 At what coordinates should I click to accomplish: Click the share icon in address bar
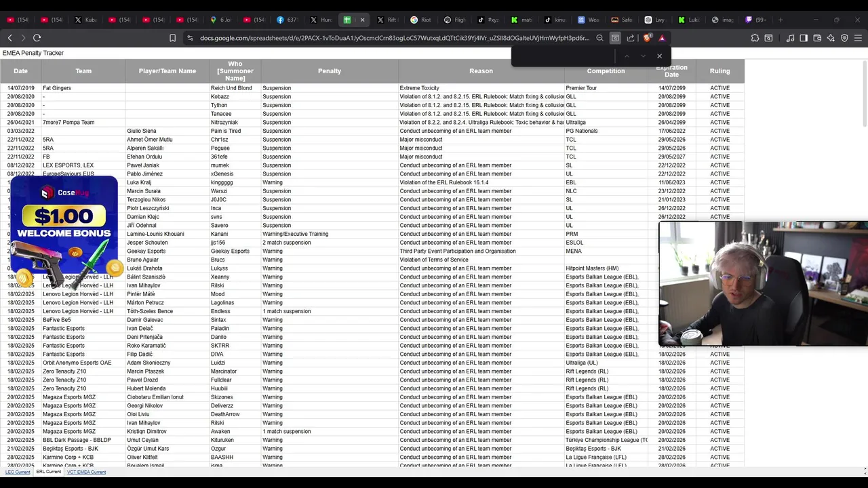[x=631, y=38]
